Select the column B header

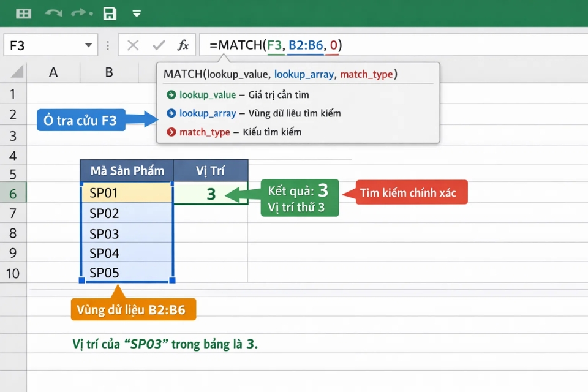(109, 72)
